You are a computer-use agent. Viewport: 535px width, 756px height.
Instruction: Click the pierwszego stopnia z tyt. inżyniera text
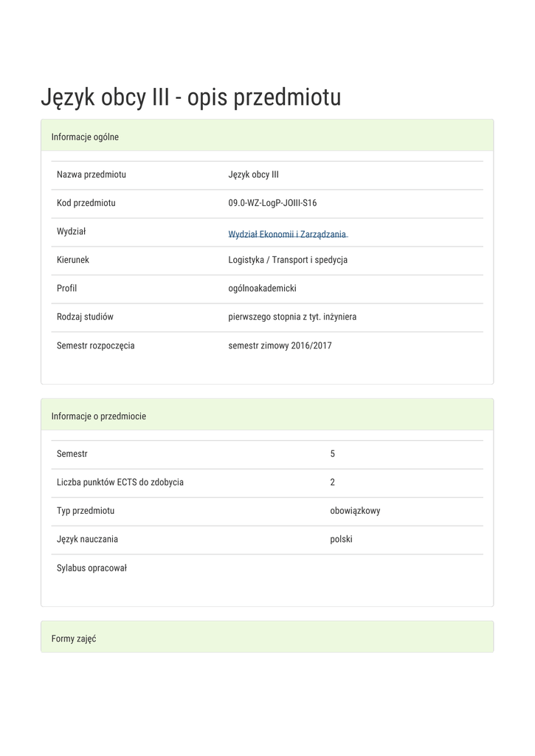(292, 317)
